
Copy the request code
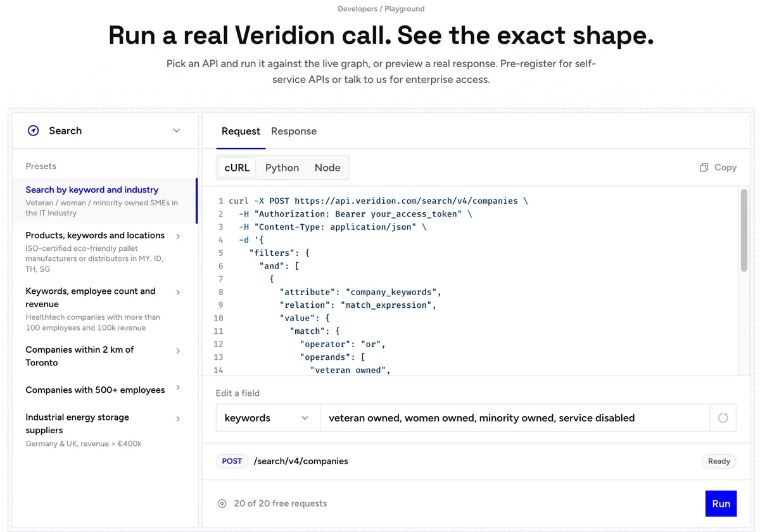pos(718,167)
